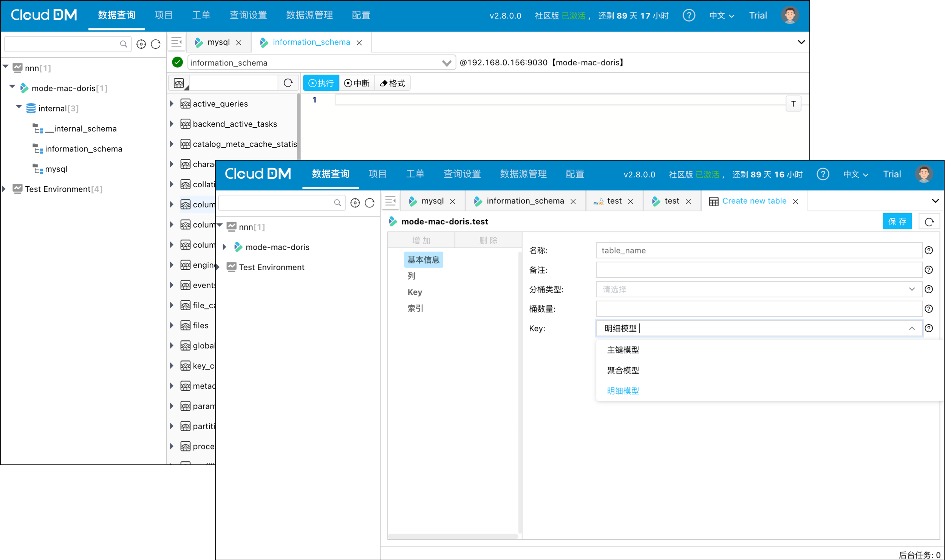Click the 名称 table_name input field
This screenshot has width=945, height=560.
(758, 250)
